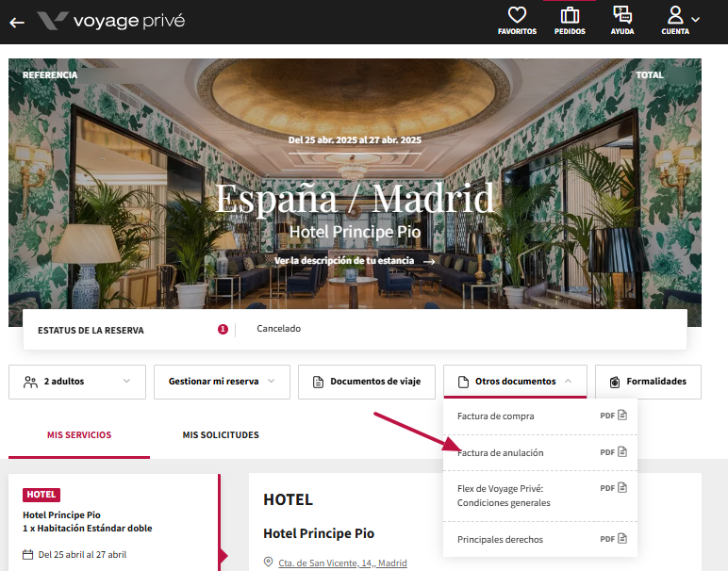Image resolution: width=728 pixels, height=571 pixels.
Task: Click arrow next to Ver la descripción
Action: point(429,261)
